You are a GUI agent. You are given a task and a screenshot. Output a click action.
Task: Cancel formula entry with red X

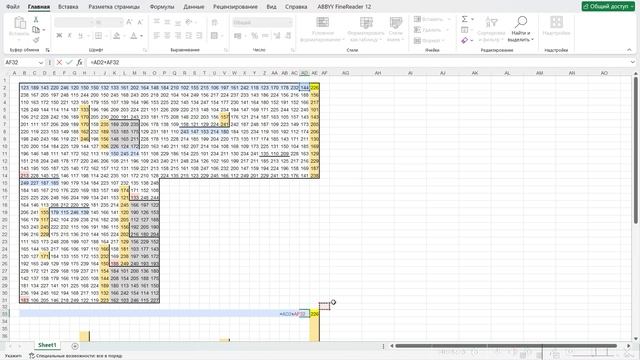59,62
